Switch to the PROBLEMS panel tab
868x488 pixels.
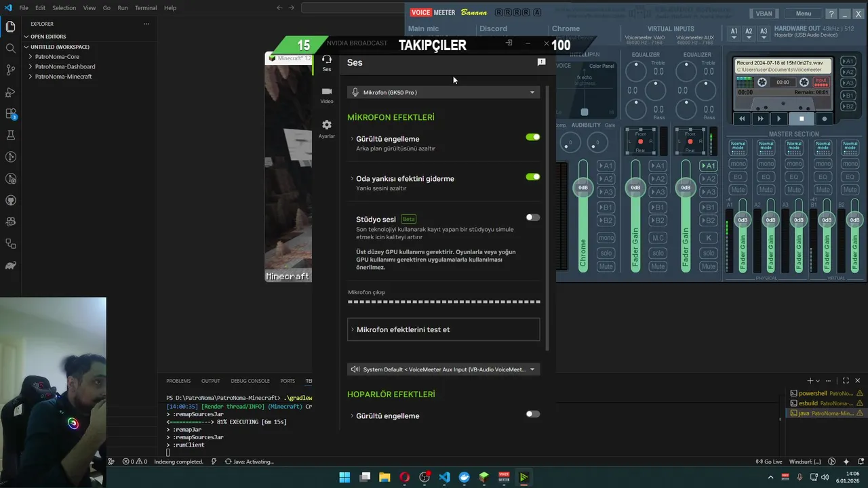coord(178,381)
